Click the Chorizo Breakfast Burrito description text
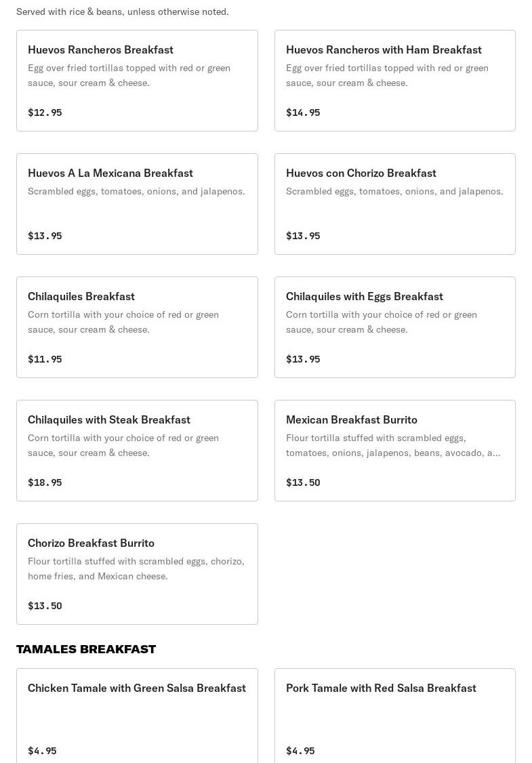Image resolution: width=532 pixels, height=763 pixels. pos(136,569)
